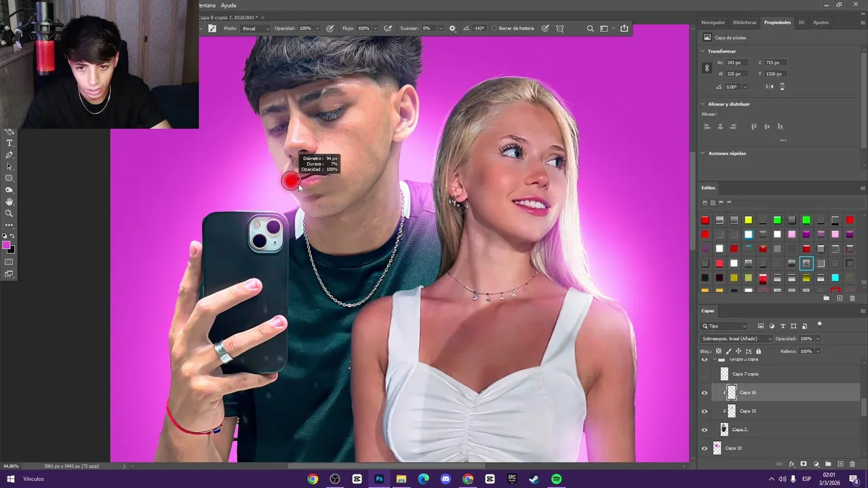Image resolution: width=868 pixels, height=488 pixels.
Task: Create a new layer plus icon
Action: [x=840, y=464]
